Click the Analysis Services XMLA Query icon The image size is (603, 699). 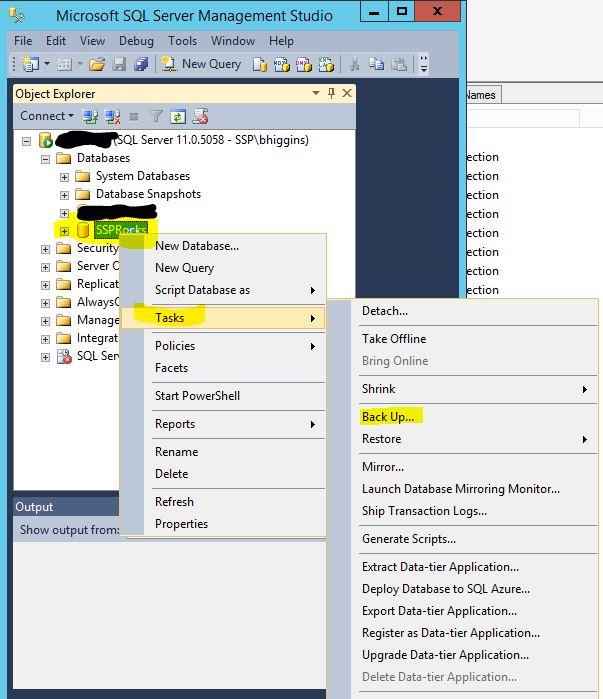pos(326,64)
